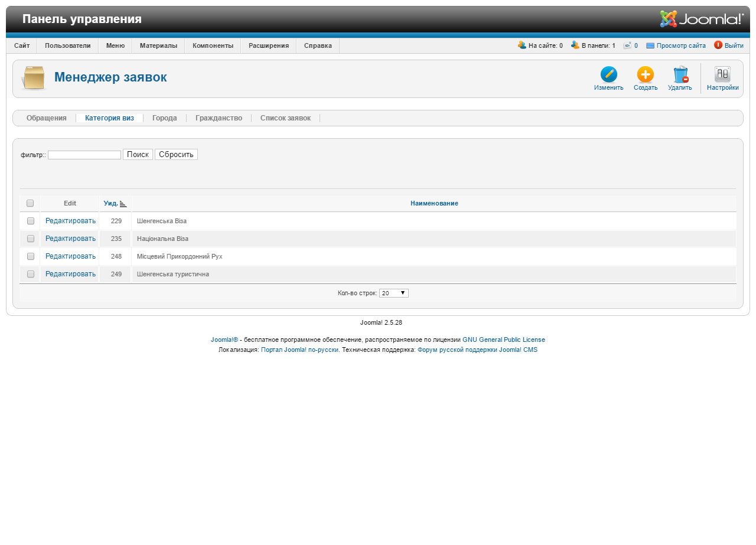Click the Изменить (edit) pencil icon
756x545 pixels.
click(609, 74)
